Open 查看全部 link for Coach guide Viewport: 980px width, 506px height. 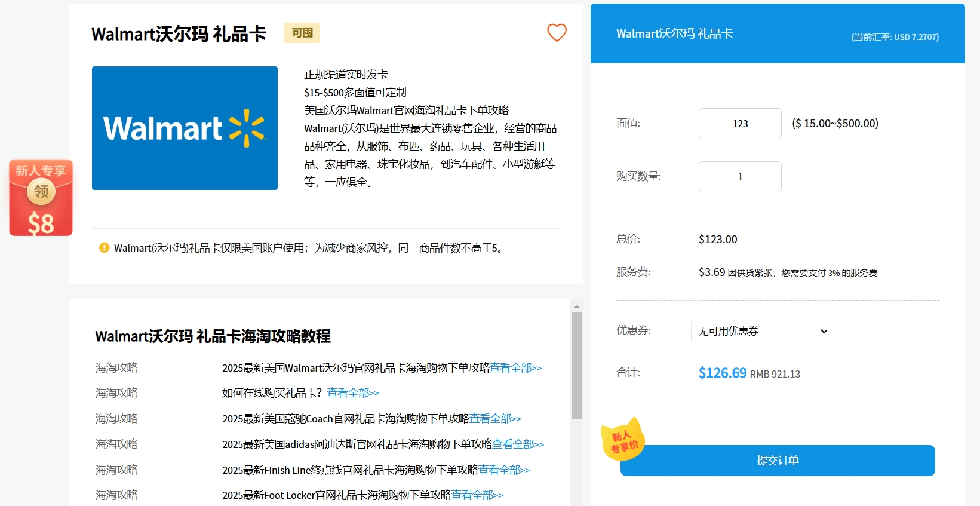click(x=495, y=419)
